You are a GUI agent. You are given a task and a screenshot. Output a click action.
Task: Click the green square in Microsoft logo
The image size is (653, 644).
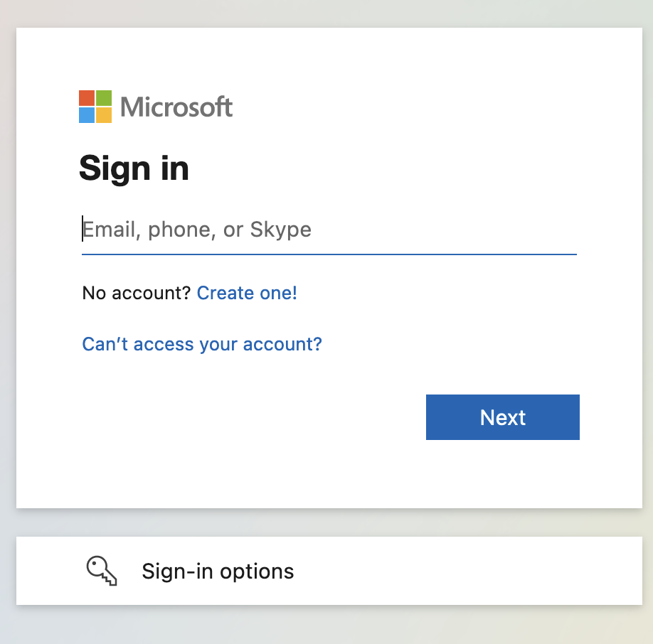point(104,98)
